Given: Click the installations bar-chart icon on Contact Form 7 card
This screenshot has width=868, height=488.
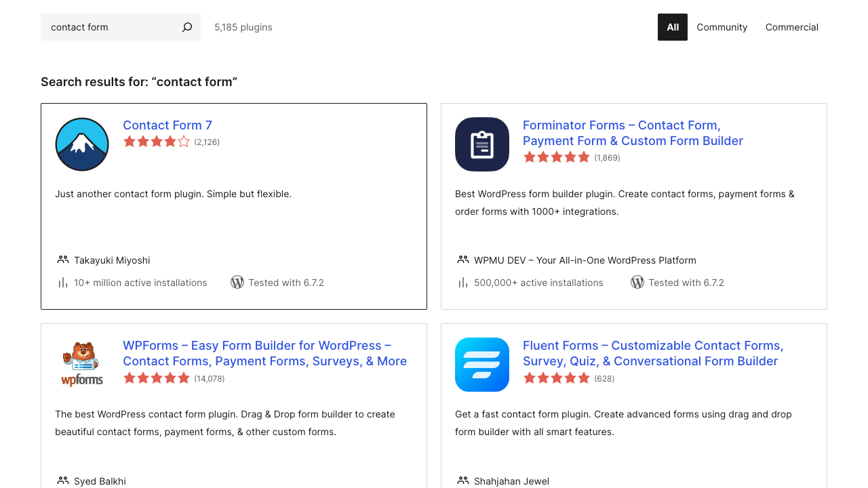Looking at the screenshot, I should (62, 282).
